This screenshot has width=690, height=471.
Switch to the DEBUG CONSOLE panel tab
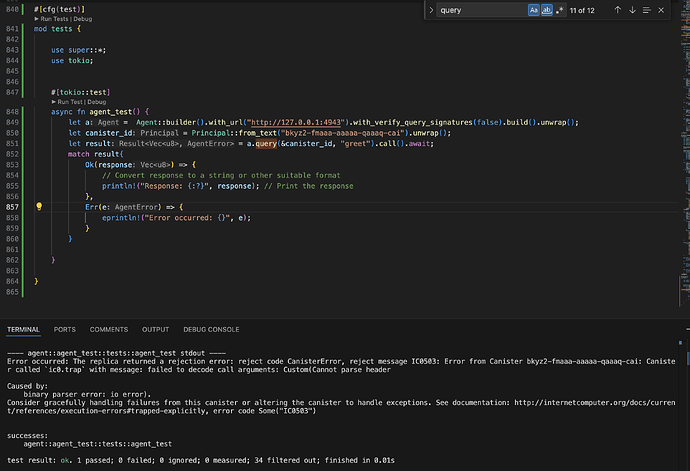tap(211, 329)
